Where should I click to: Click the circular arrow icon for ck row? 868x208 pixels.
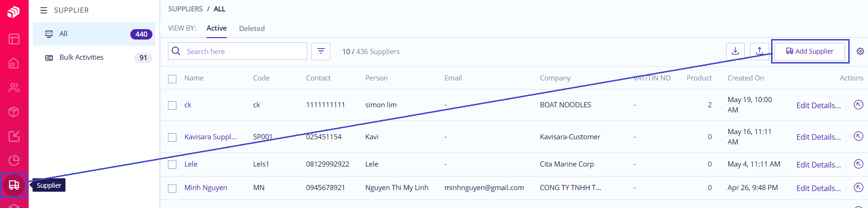coord(859,104)
